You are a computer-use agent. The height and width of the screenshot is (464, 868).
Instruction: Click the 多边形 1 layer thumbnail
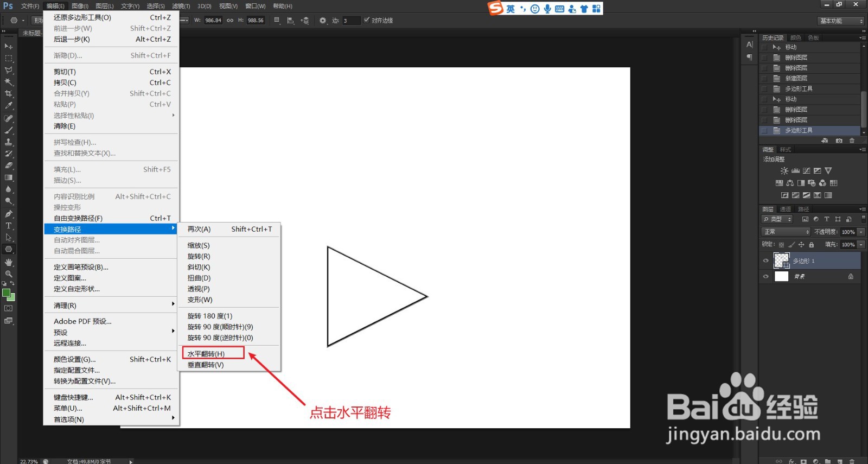click(x=781, y=260)
